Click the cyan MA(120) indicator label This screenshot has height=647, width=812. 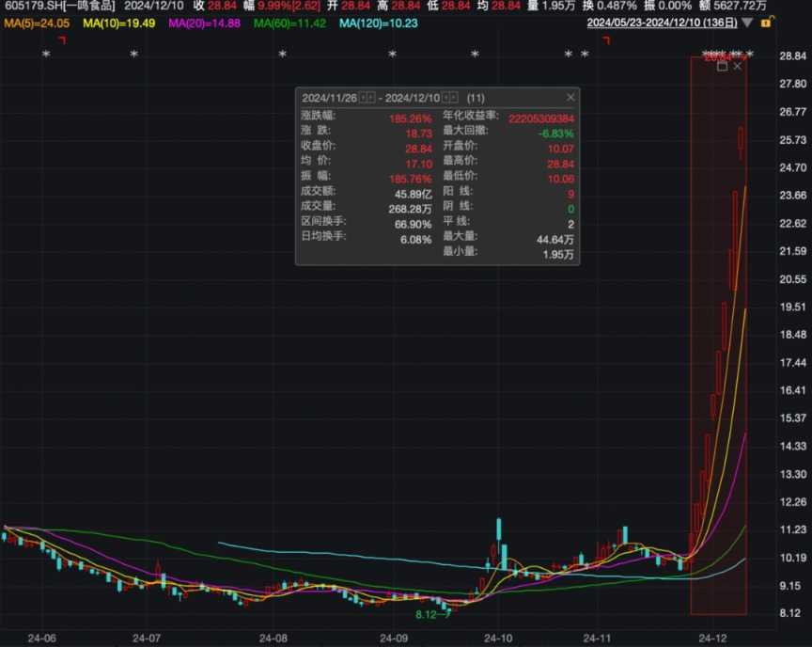point(378,22)
